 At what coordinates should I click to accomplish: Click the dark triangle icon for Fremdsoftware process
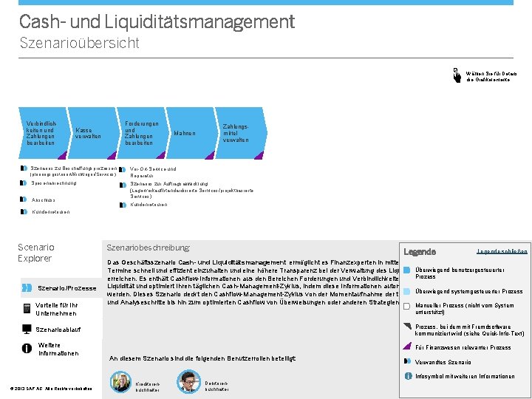click(x=407, y=327)
